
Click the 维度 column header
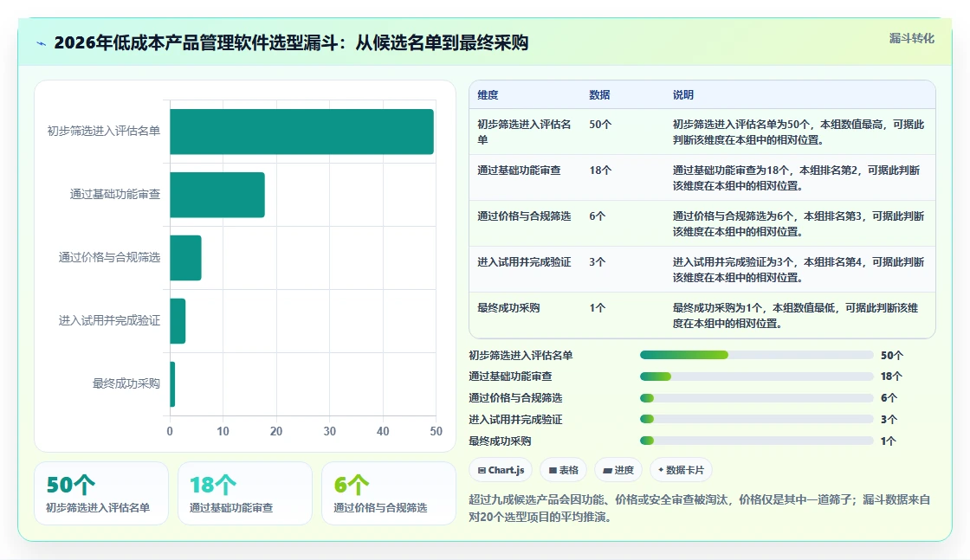(488, 94)
